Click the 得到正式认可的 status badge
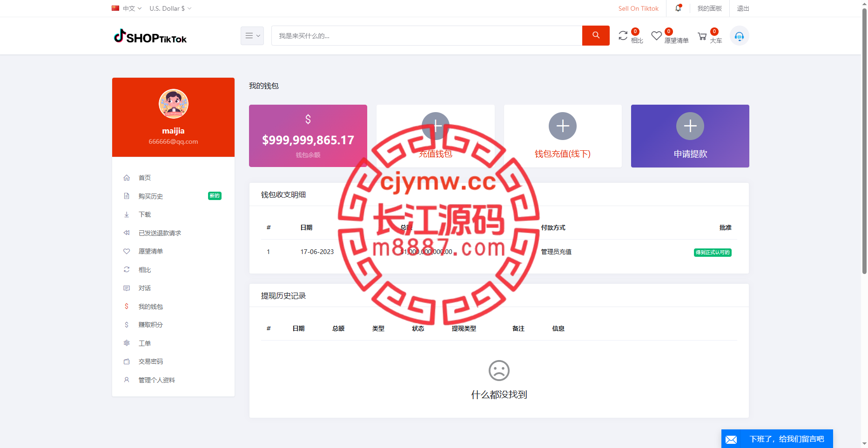The image size is (868, 448). point(713,253)
